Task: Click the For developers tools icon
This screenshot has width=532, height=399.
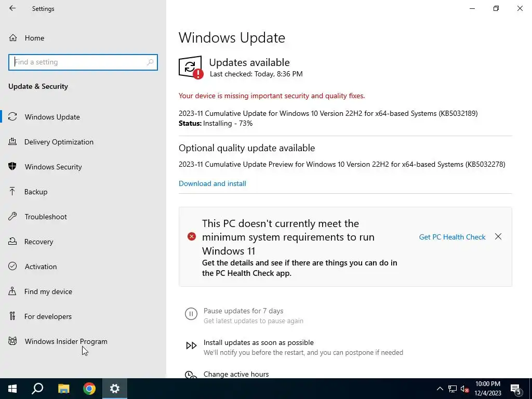Action: pyautogui.click(x=12, y=316)
